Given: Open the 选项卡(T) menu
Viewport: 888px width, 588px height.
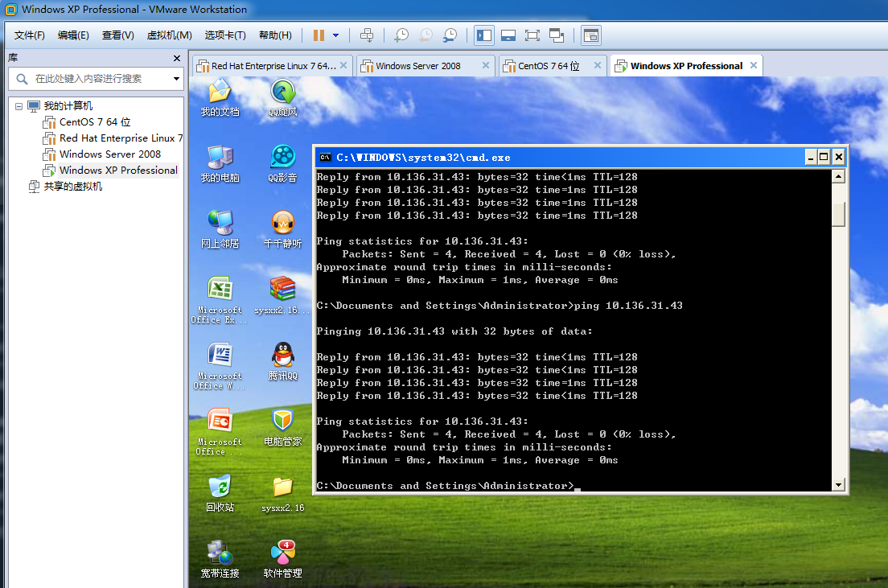Looking at the screenshot, I should coord(225,35).
